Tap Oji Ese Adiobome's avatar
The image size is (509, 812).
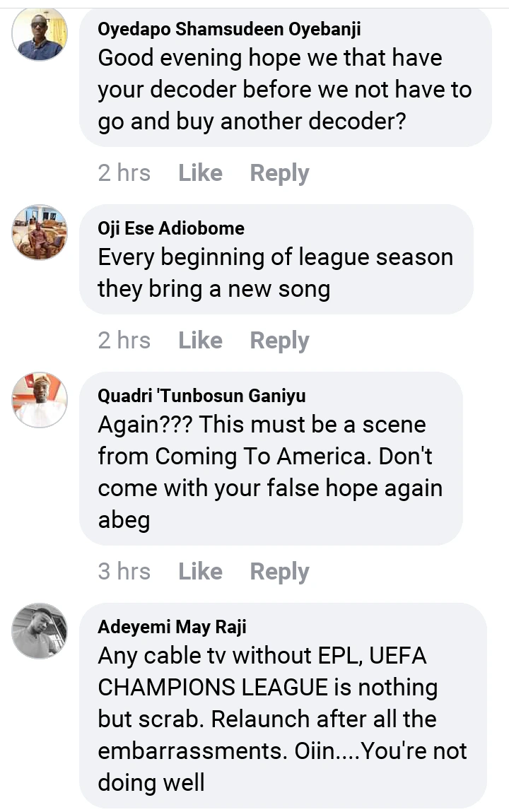(x=40, y=233)
